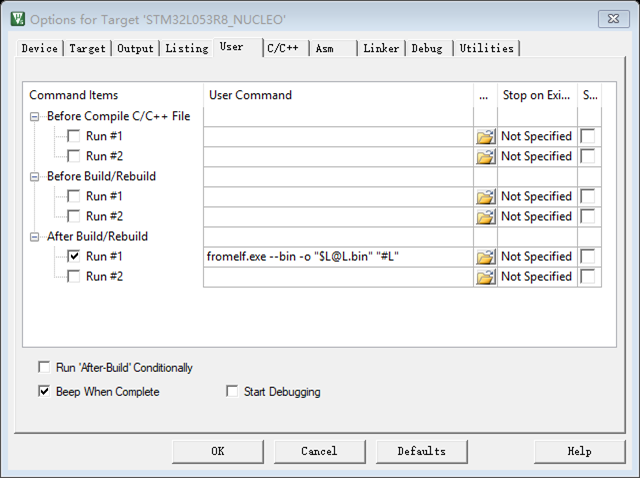
Task: Click the Cancel button
Action: 320,451
